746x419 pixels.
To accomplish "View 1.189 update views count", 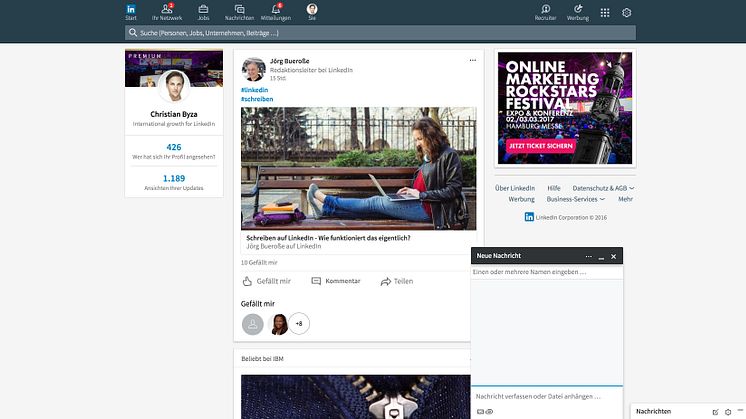I will (174, 178).
